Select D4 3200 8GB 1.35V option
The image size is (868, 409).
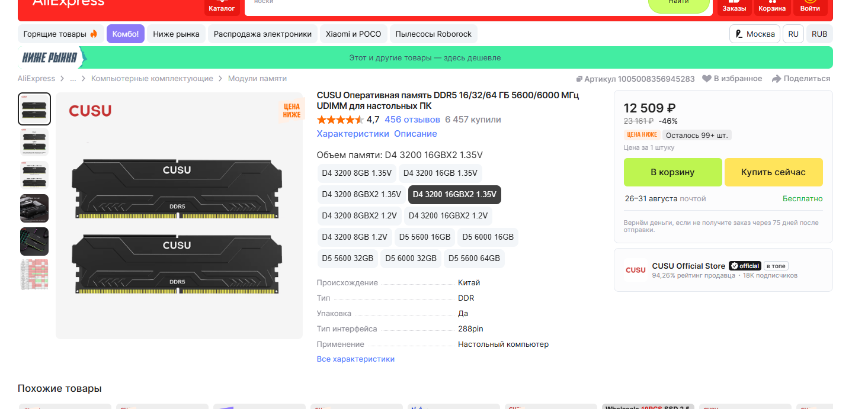[357, 173]
